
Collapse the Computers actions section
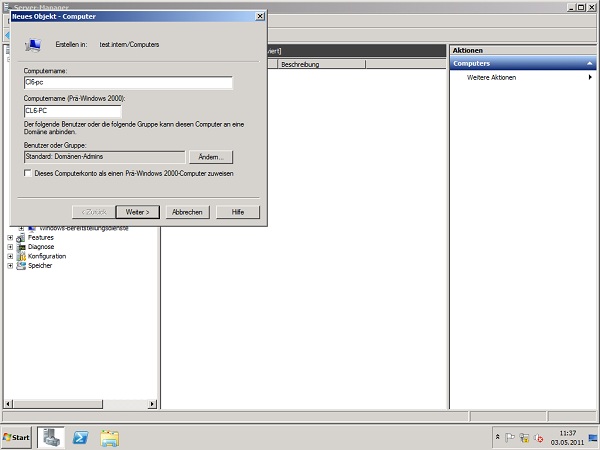tap(590, 64)
